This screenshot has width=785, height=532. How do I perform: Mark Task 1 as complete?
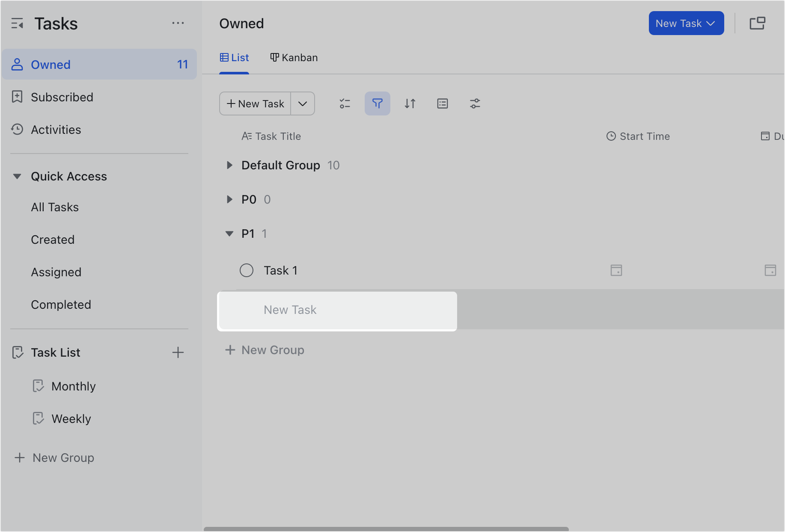coord(247,270)
